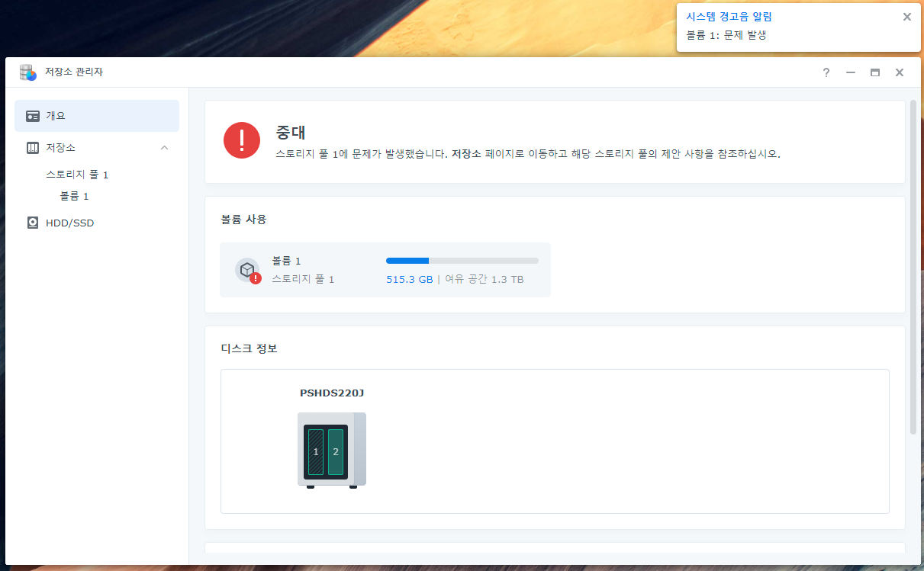
Task: Click 스토리지 풀 1 label in volume card
Action: coord(303,280)
